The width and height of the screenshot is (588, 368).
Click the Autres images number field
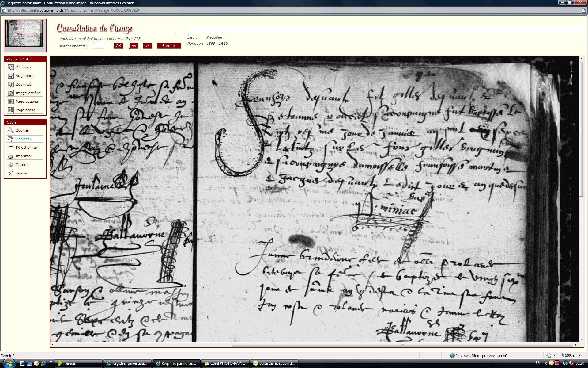(99, 46)
